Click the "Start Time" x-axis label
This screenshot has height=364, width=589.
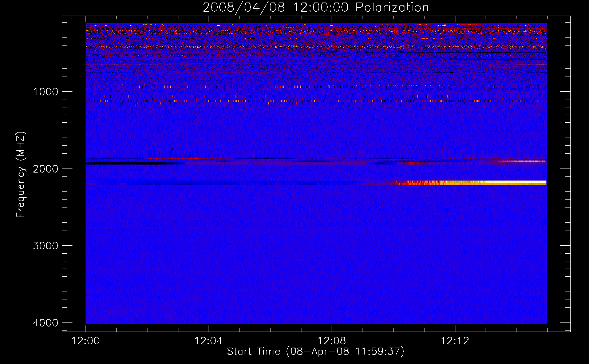click(316, 351)
